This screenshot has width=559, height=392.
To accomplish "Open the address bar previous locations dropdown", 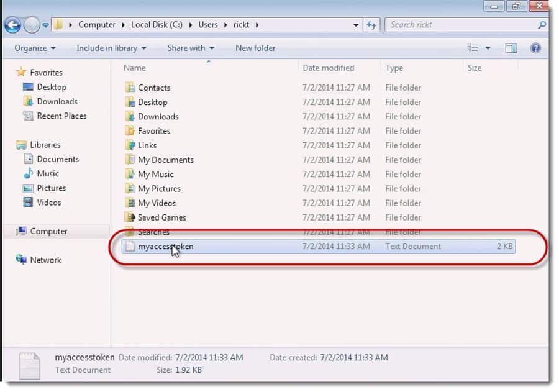I will [x=356, y=25].
